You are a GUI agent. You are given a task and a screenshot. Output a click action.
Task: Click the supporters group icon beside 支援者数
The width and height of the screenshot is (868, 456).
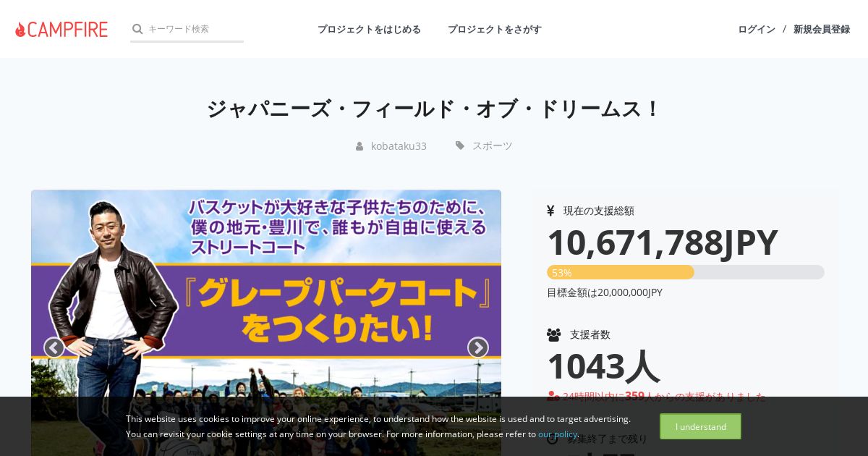(554, 335)
